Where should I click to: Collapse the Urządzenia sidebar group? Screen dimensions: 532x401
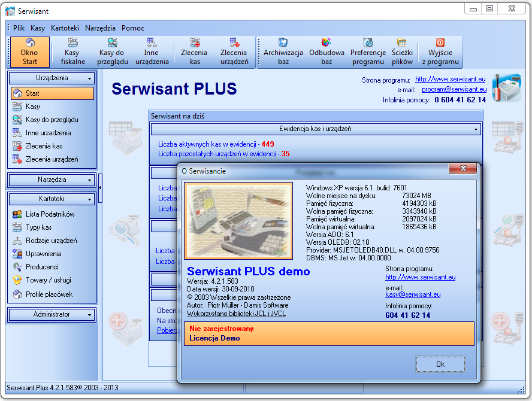pyautogui.click(x=52, y=78)
